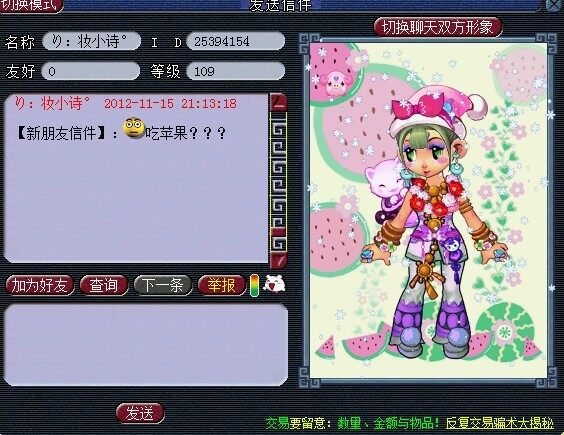Click the 切换模式 button
This screenshot has width=564, height=435.
[x=31, y=5]
